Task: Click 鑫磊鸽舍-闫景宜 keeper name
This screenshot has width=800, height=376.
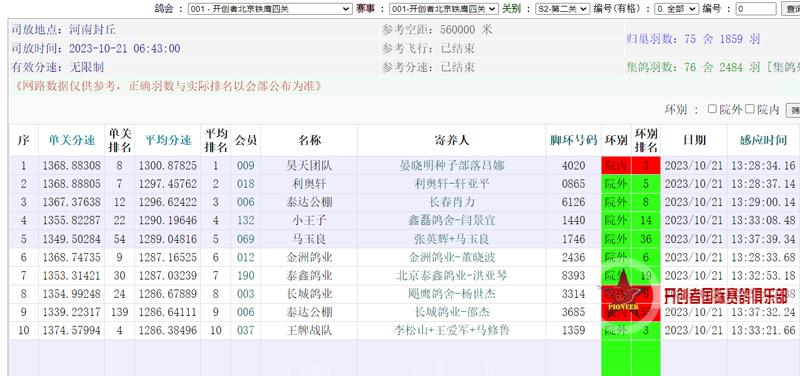Action: (x=452, y=220)
